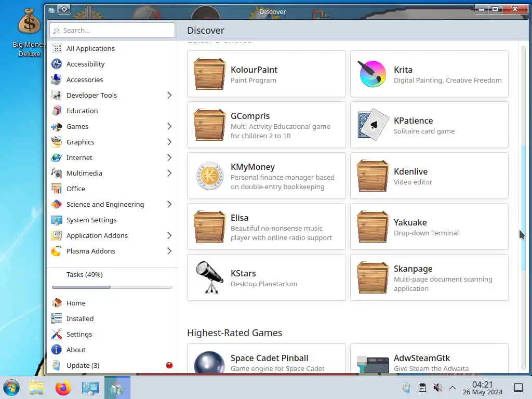This screenshot has height=399, width=532.
Task: Open the KMyMoney title text
Action: click(x=253, y=167)
